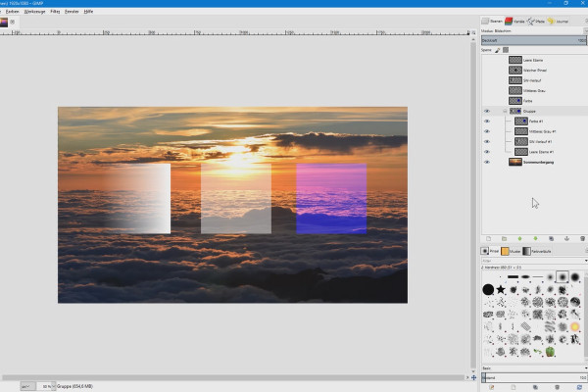Open the Filter menu
Image resolution: width=588 pixels, height=392 pixels.
(x=55, y=12)
